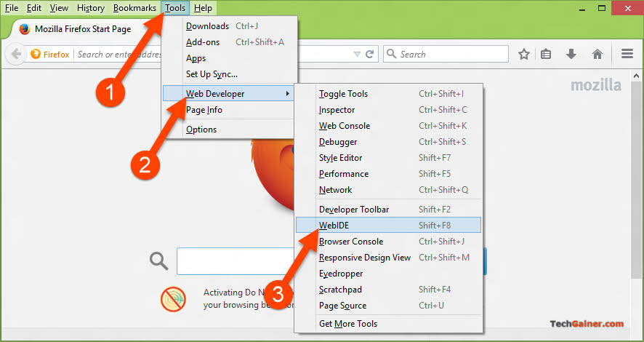This screenshot has height=342, width=644.
Task: Enable Responsive Design View
Action: tap(389, 258)
